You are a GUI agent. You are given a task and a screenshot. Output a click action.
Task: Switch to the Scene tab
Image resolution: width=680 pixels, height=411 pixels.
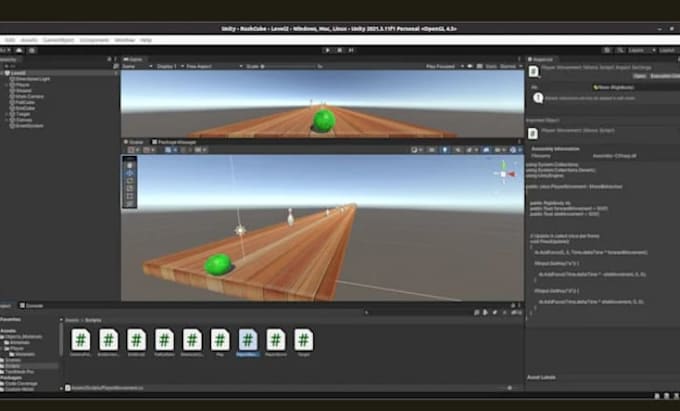click(134, 142)
